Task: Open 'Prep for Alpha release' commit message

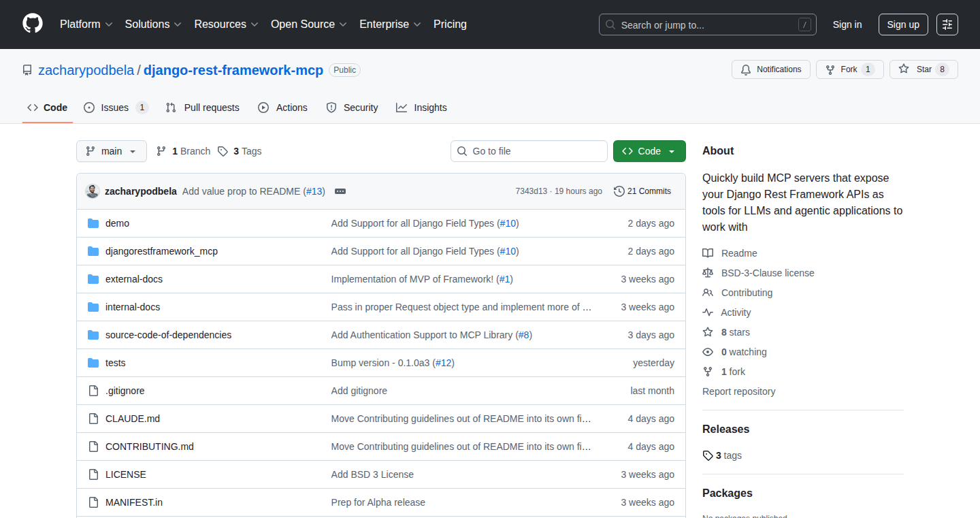Action: coord(378,502)
